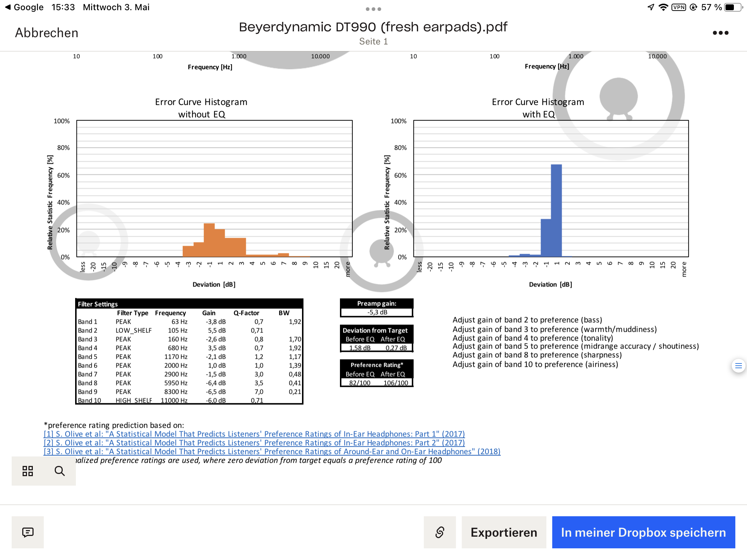Click the Exportieren button
Screen dimensions: 747x560
pos(504,532)
